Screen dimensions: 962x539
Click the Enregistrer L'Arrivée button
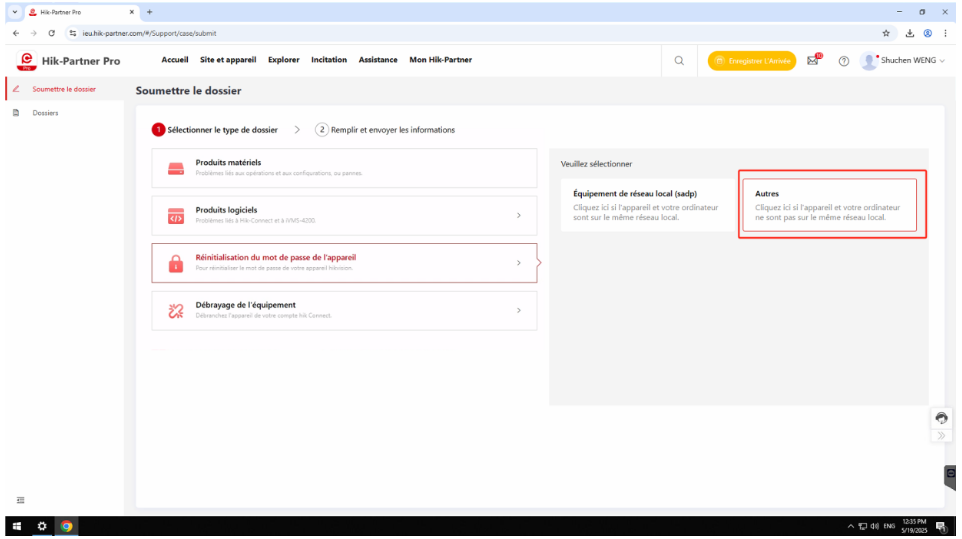pos(752,61)
